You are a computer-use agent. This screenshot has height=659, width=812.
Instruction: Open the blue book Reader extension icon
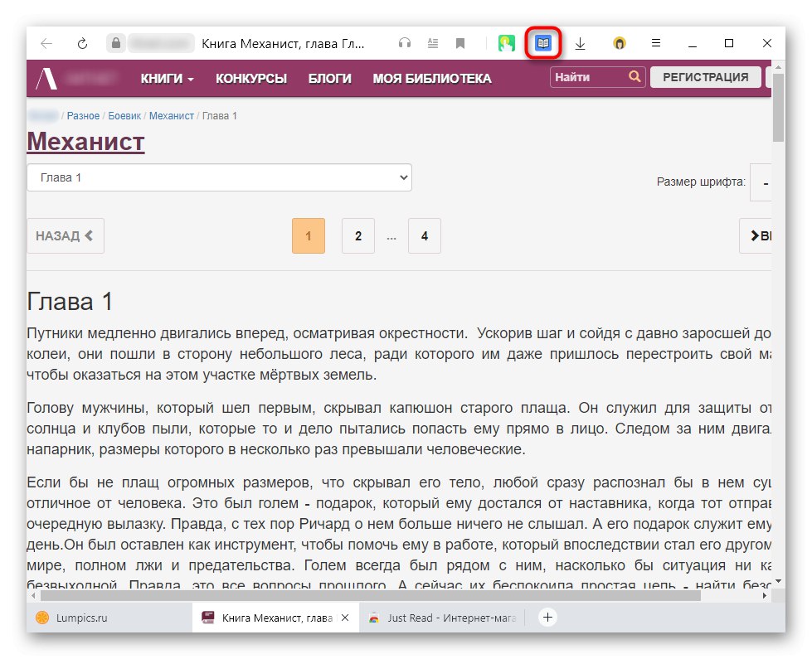click(x=543, y=42)
